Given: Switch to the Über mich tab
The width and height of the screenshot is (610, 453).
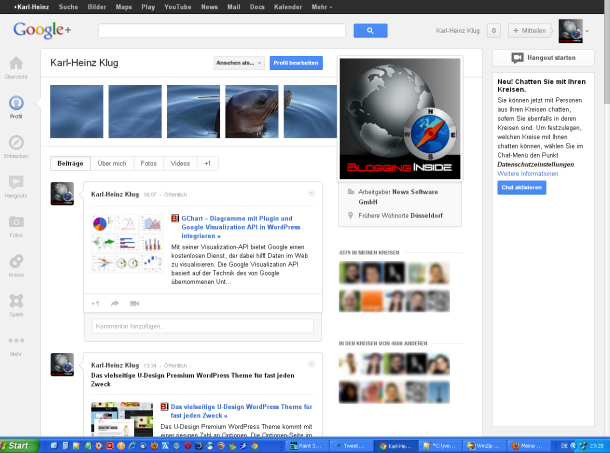Looking at the screenshot, I should pyautogui.click(x=112, y=163).
